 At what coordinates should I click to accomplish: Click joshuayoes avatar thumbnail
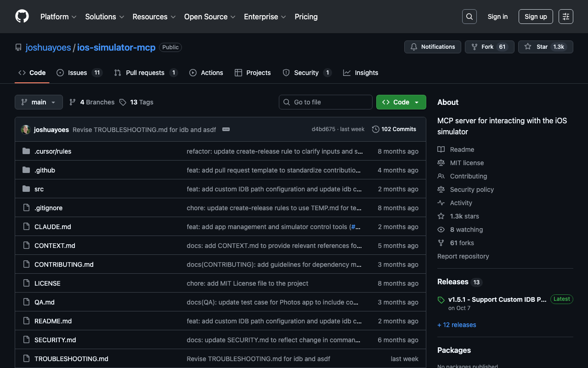[26, 130]
